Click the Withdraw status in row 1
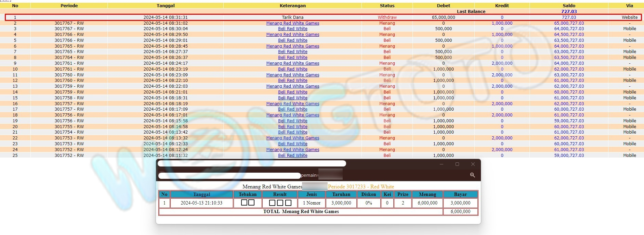This screenshot has width=644, height=235. coord(387,17)
